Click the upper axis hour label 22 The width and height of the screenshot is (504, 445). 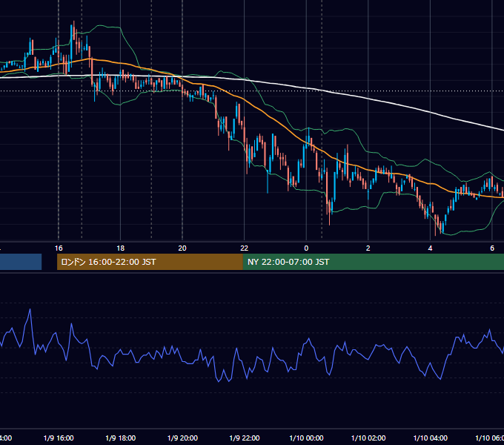click(x=245, y=248)
